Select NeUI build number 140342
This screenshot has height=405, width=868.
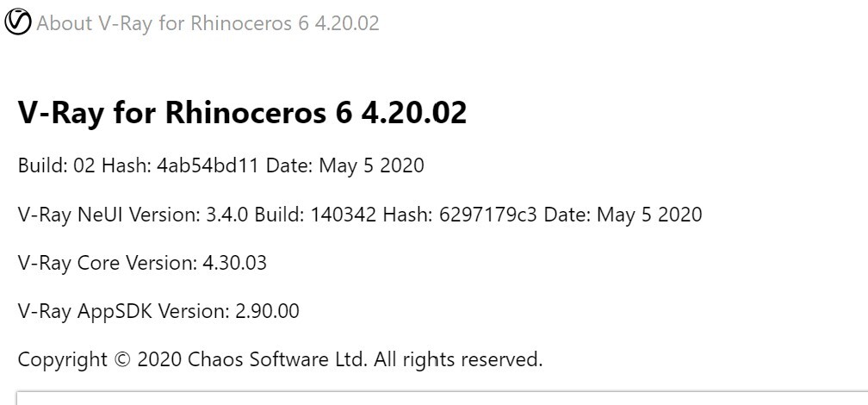point(343,215)
